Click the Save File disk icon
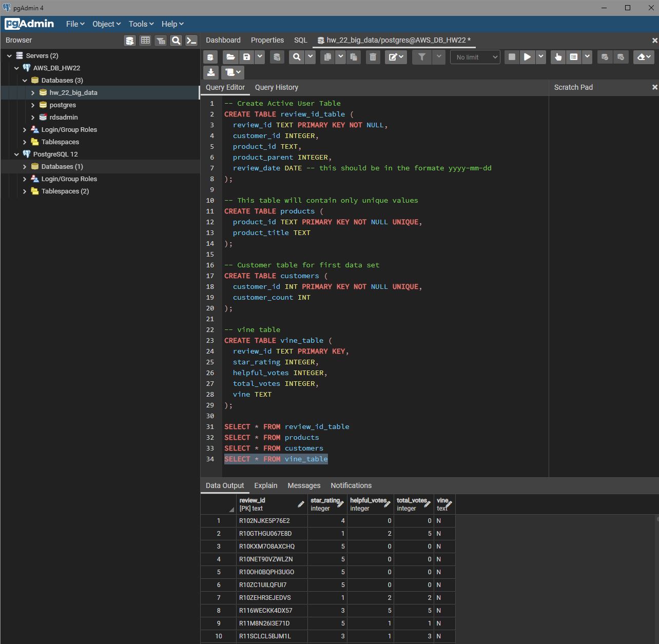 tap(247, 57)
